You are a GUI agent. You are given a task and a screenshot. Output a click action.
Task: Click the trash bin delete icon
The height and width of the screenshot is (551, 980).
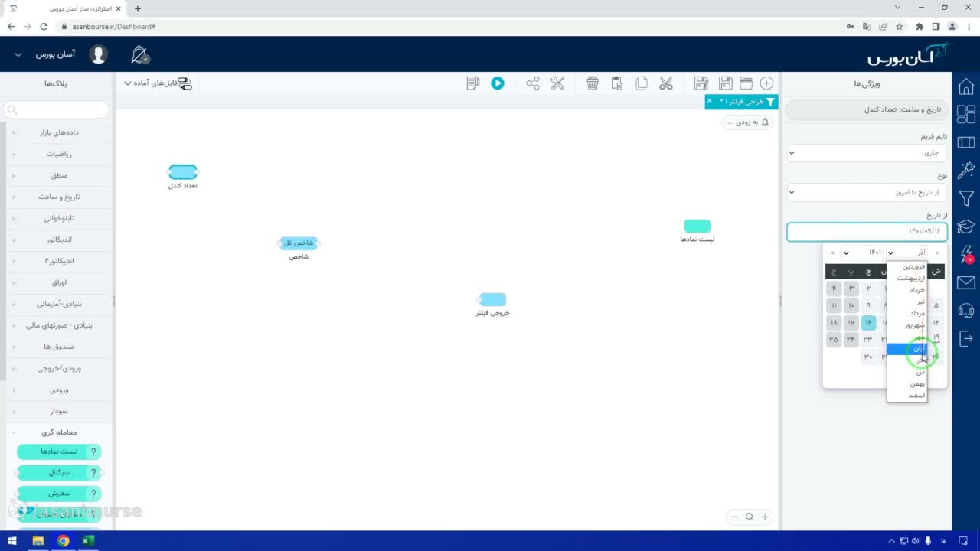click(592, 83)
